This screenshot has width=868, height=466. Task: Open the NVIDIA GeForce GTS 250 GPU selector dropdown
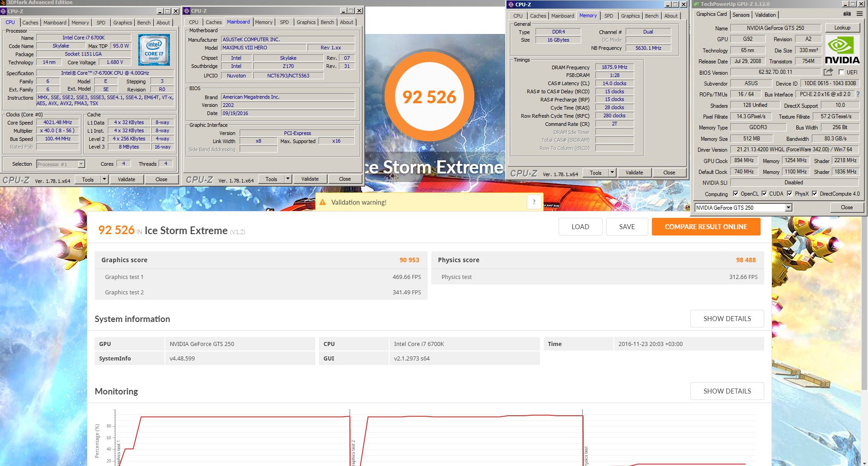[789, 207]
